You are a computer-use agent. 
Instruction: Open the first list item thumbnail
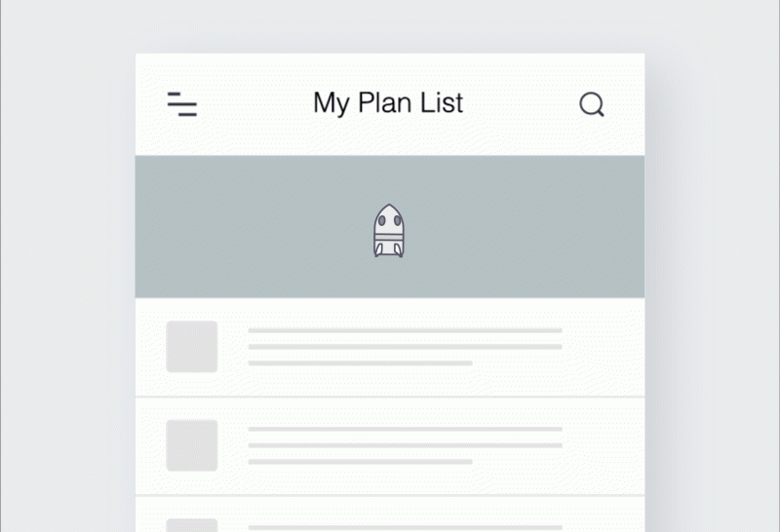(191, 347)
